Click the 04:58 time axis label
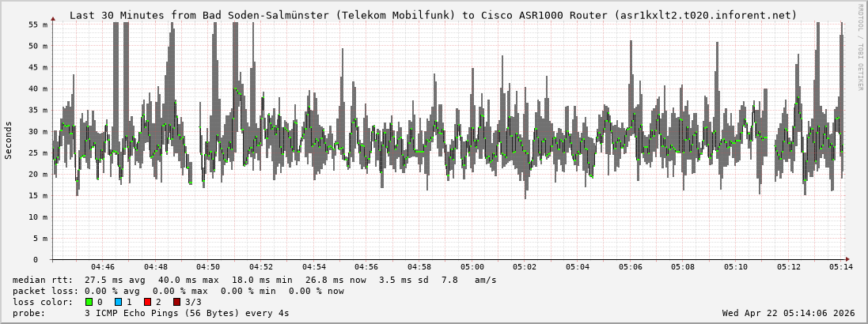 [419, 267]
